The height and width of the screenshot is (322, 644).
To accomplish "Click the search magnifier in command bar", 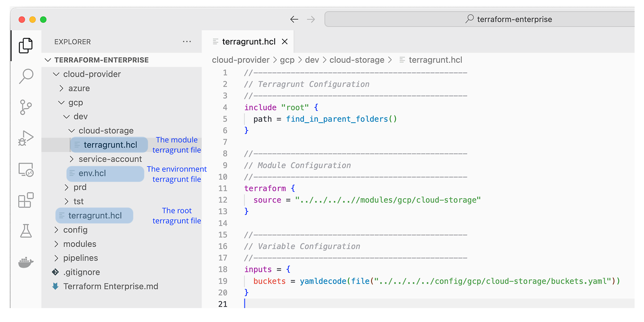I will pyautogui.click(x=469, y=19).
